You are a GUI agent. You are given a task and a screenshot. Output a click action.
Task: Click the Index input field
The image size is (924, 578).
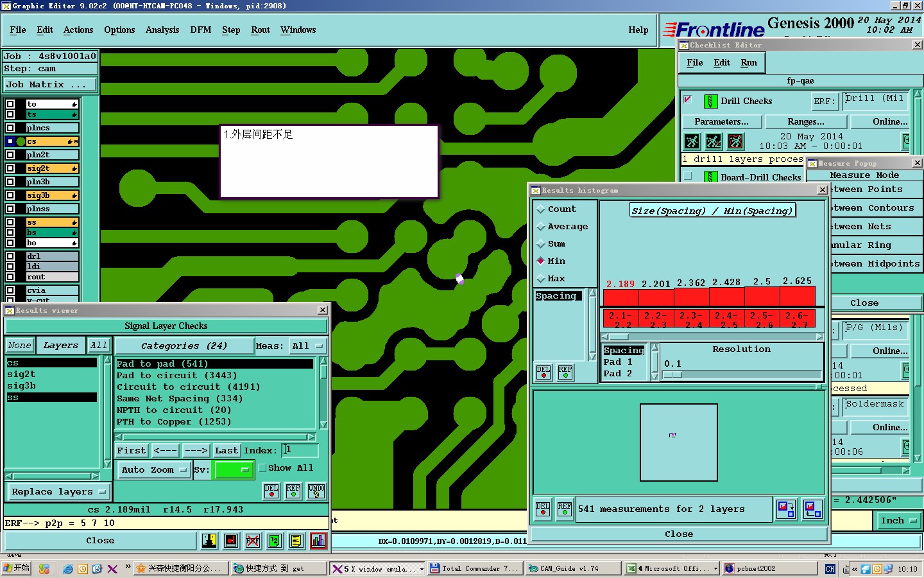point(300,451)
